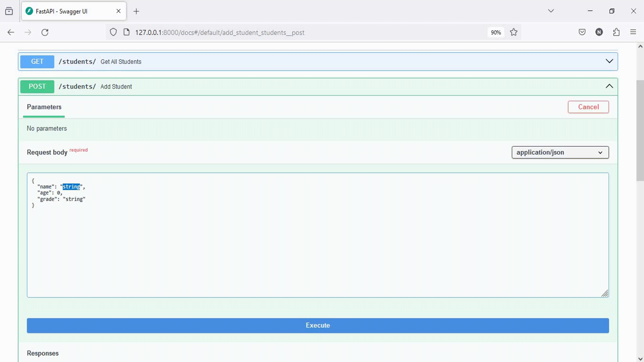Image resolution: width=644 pixels, height=362 pixels.
Task: Collapse the POST /students/ Add Student section
Action: click(609, 86)
